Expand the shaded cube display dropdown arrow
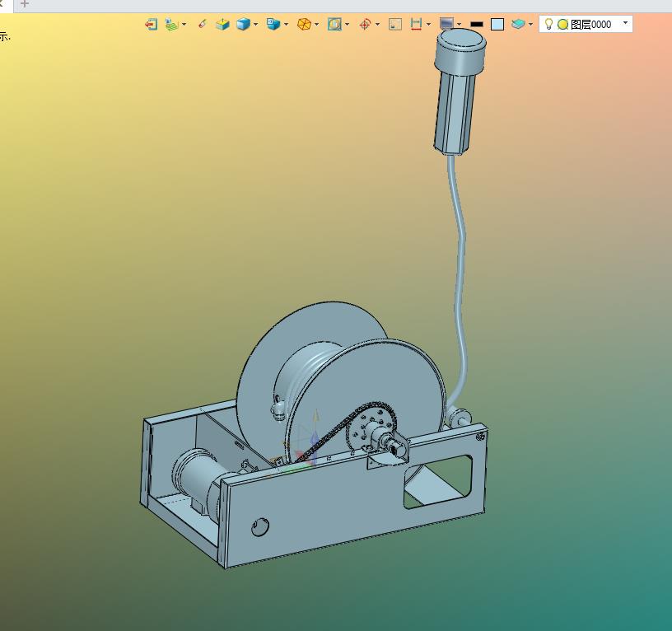Image resolution: width=672 pixels, height=631 pixels. (256, 25)
